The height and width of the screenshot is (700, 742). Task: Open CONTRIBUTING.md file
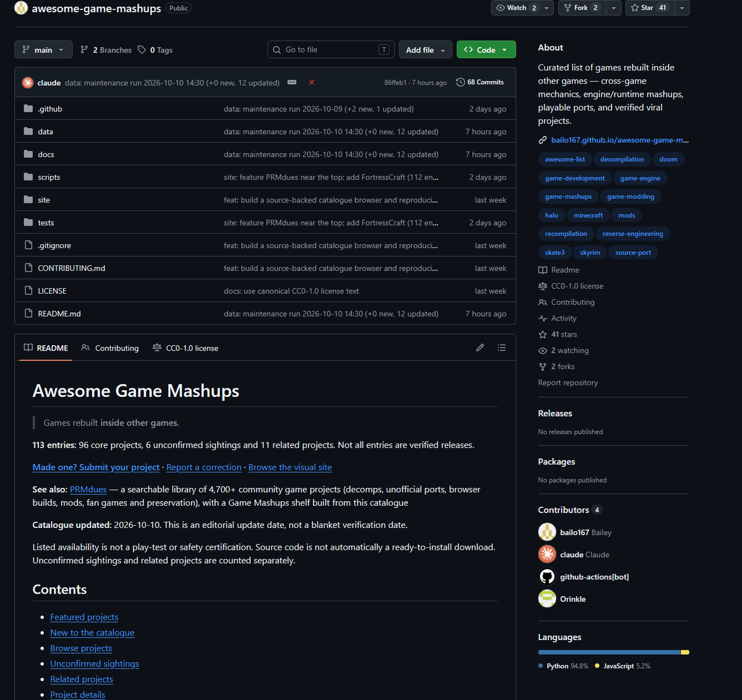[72, 268]
